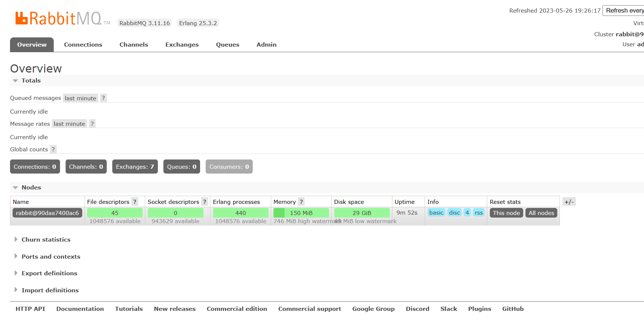This screenshot has height=326, width=644.
Task: Toggle node table columns with +/-
Action: [569, 202]
